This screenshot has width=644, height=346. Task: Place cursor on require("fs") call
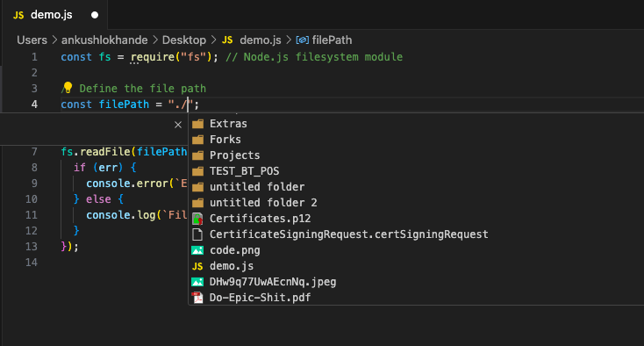pyautogui.click(x=171, y=57)
